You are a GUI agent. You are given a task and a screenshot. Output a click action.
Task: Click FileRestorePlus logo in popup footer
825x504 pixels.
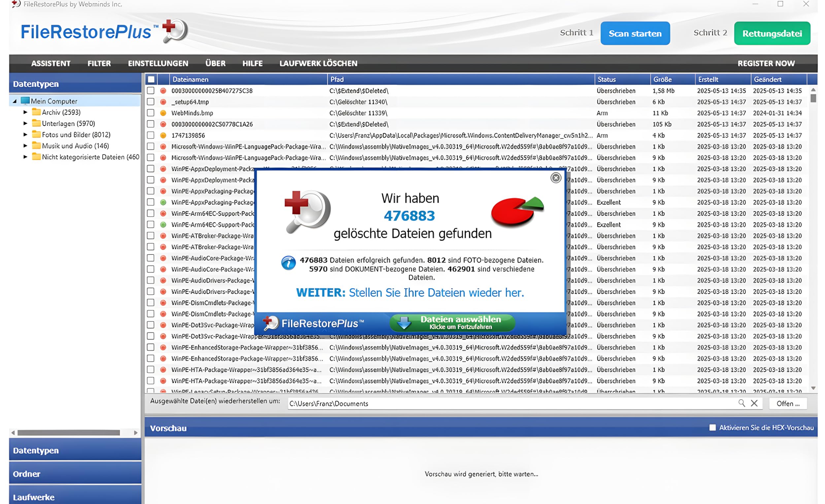(313, 323)
